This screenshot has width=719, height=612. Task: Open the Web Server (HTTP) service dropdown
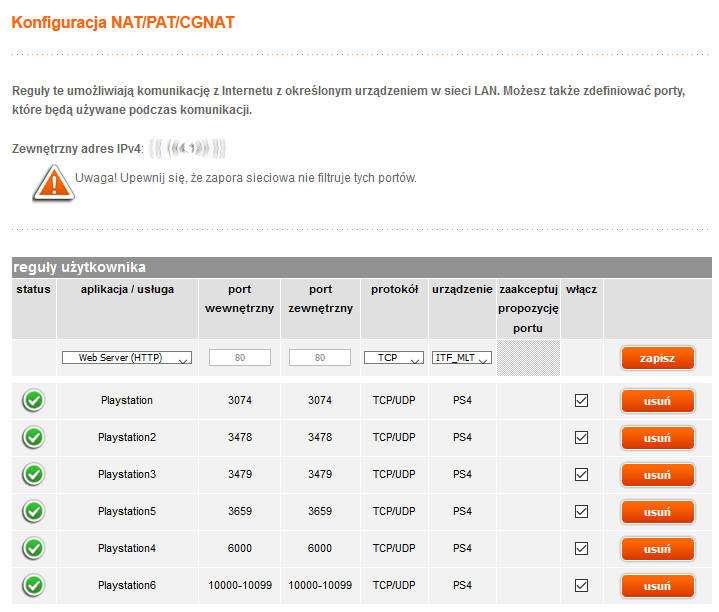127,358
